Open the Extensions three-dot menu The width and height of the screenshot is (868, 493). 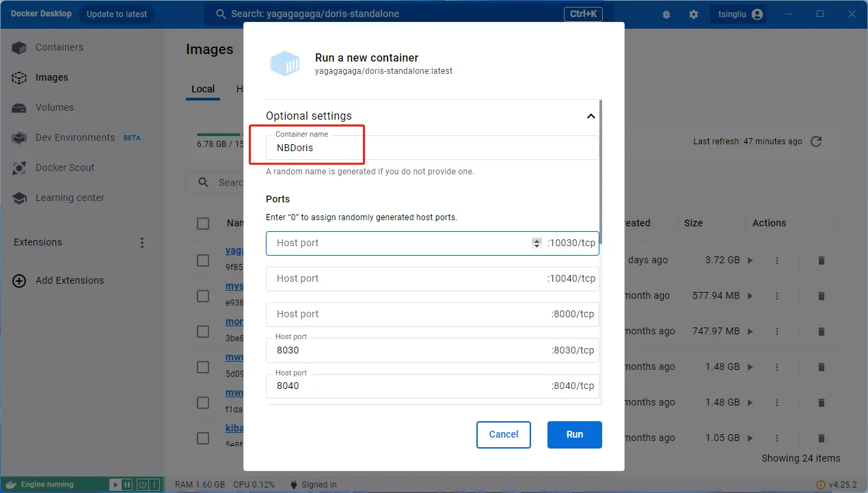point(142,243)
